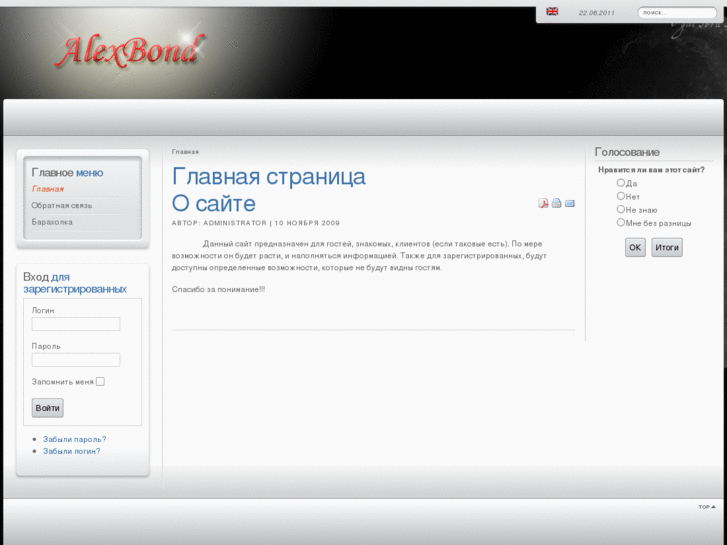Click the print article icon
Screen dimensions: 727x545
(556, 203)
